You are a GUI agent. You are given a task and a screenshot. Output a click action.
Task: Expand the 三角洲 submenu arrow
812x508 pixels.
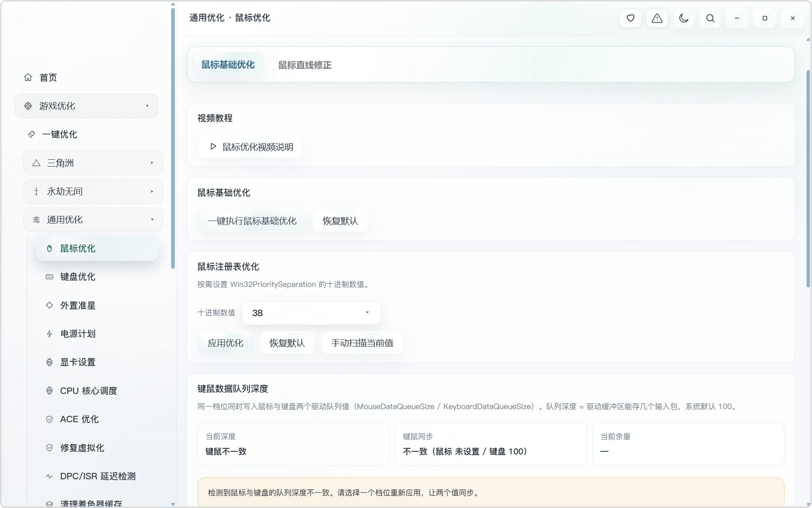tap(152, 163)
